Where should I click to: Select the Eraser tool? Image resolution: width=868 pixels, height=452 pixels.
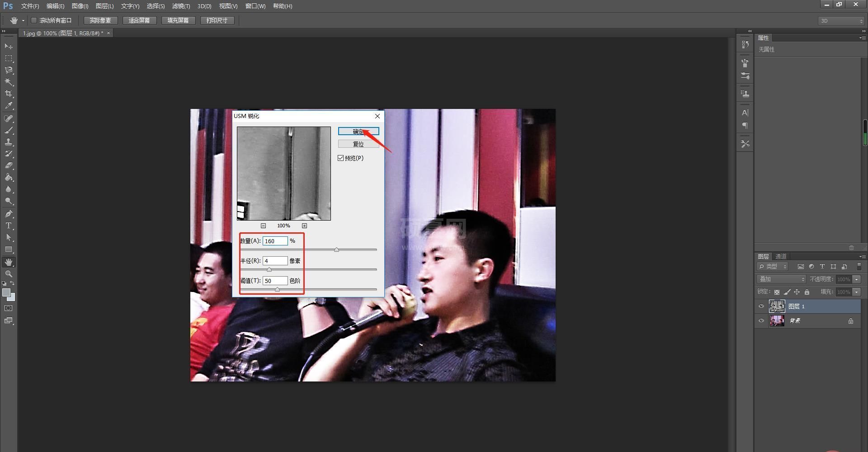point(9,165)
